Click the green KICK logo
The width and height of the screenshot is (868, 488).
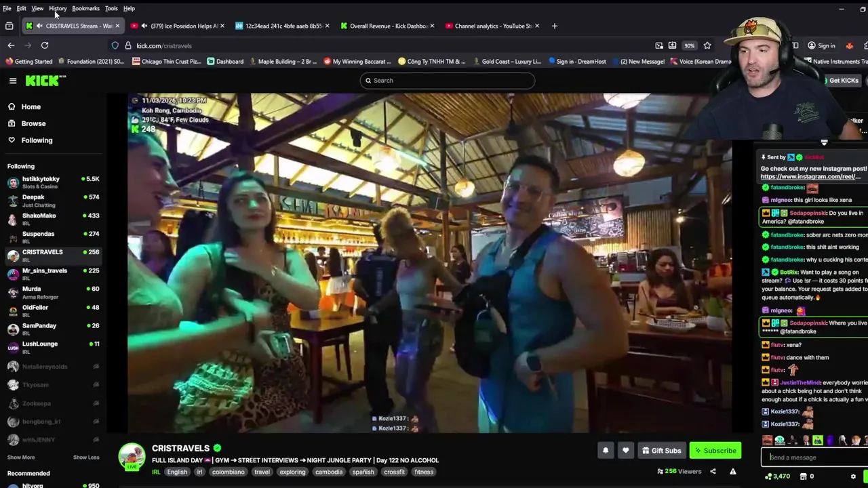pos(45,81)
